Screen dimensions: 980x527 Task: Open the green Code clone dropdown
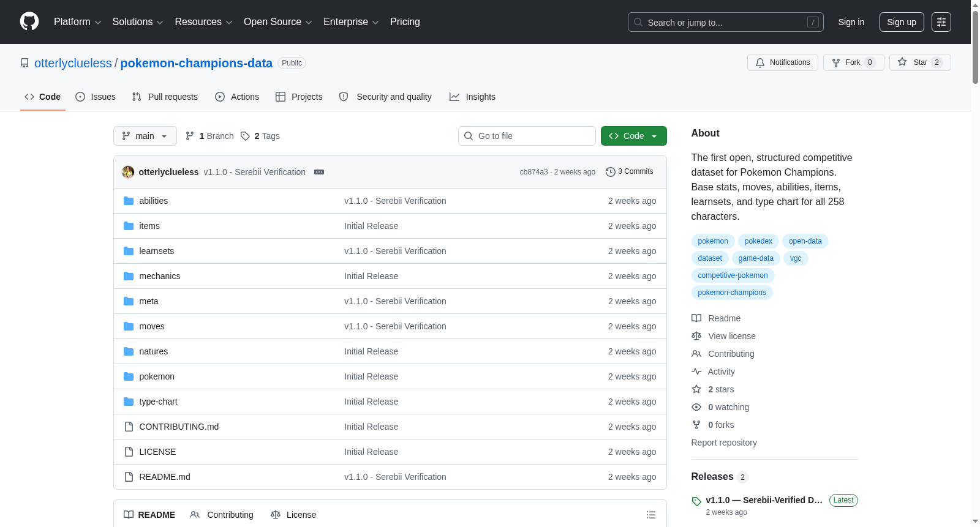click(634, 136)
